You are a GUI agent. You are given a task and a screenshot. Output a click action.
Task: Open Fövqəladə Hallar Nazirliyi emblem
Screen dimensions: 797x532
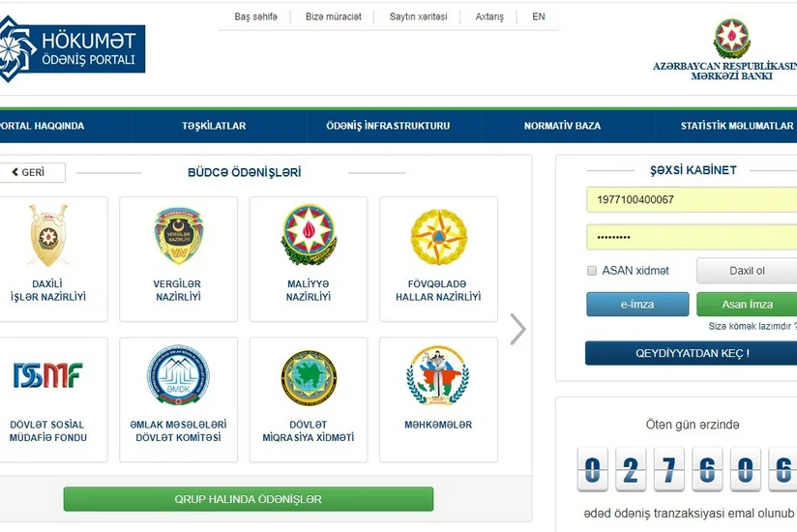pyautogui.click(x=439, y=237)
